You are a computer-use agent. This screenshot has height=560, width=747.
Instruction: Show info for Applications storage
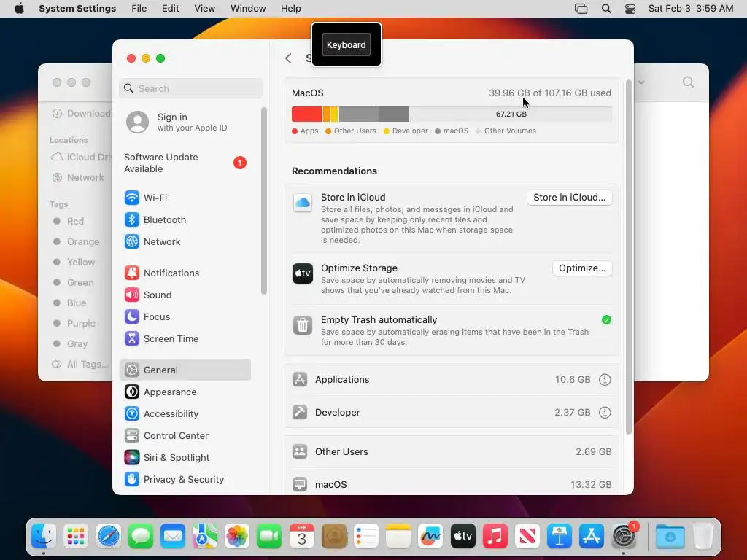[x=605, y=379]
